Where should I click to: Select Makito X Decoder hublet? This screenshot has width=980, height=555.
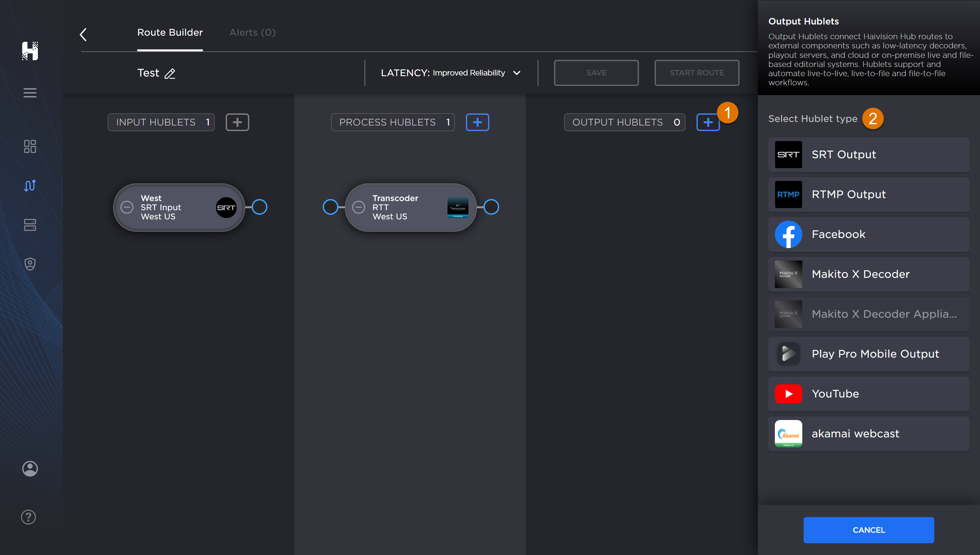[868, 274]
